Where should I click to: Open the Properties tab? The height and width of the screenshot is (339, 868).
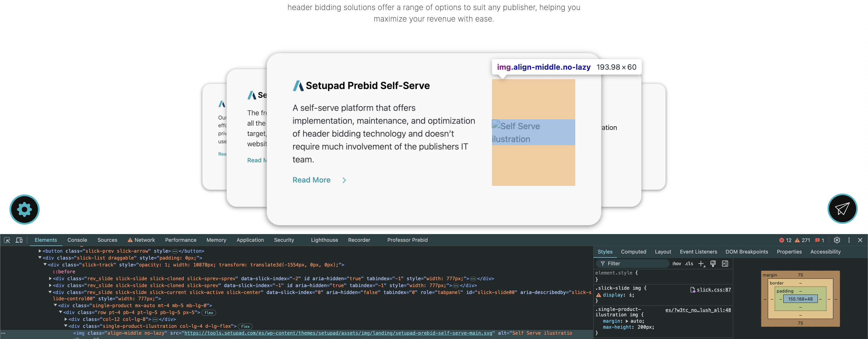pyautogui.click(x=789, y=252)
